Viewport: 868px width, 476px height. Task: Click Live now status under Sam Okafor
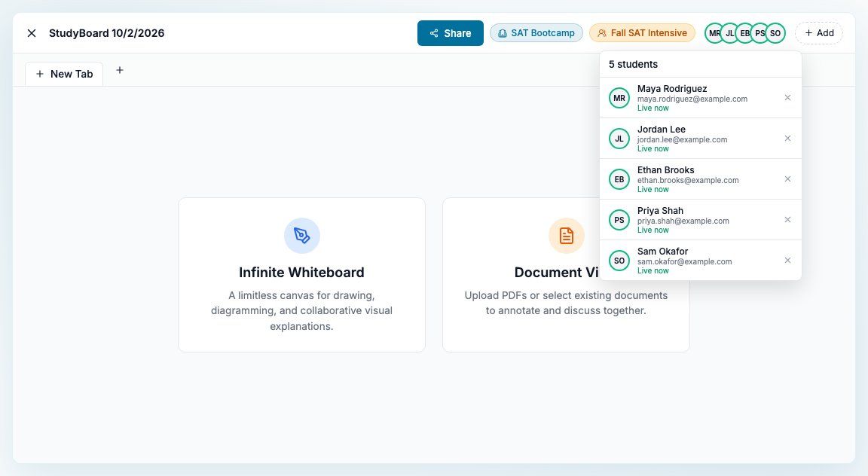[653, 270]
